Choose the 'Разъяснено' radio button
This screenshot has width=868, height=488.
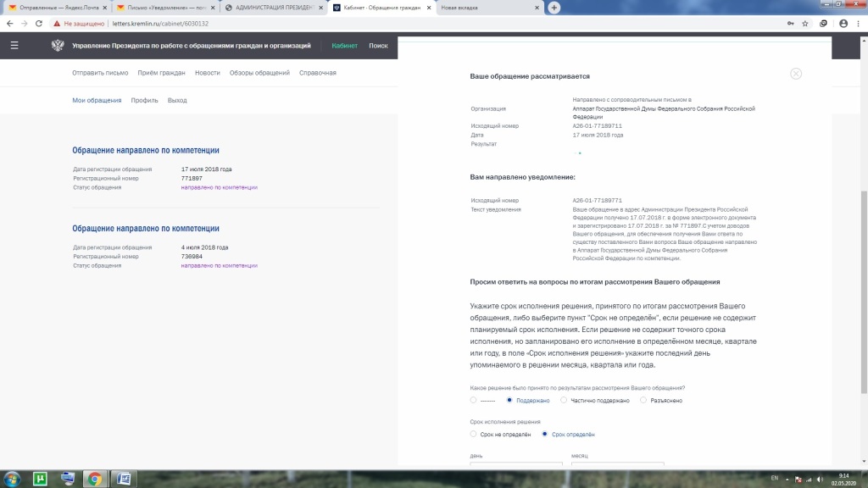point(643,400)
